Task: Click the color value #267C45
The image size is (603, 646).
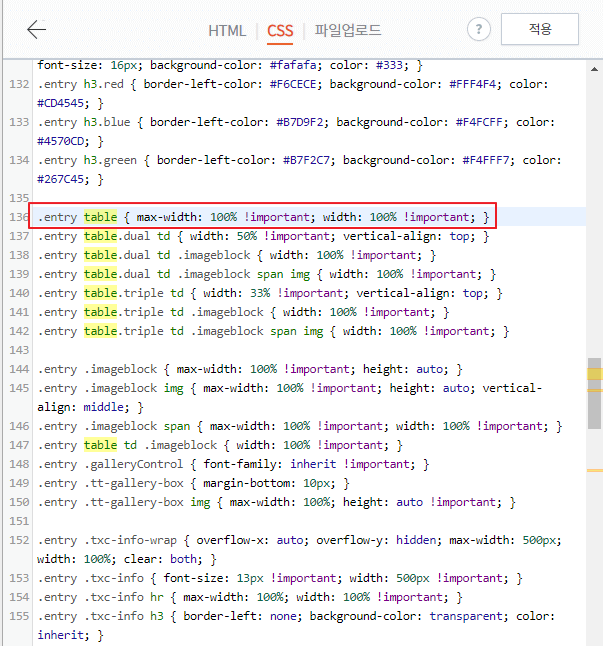Action: coord(60,179)
